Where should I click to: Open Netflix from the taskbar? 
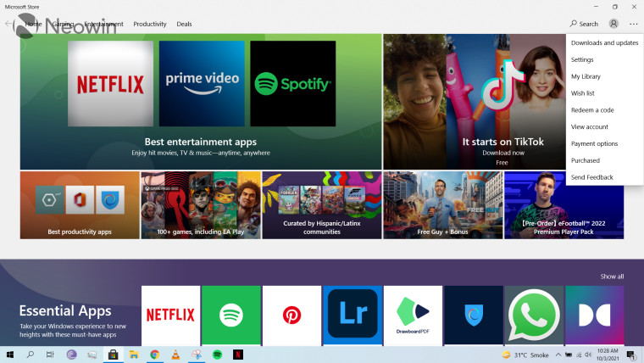click(238, 355)
